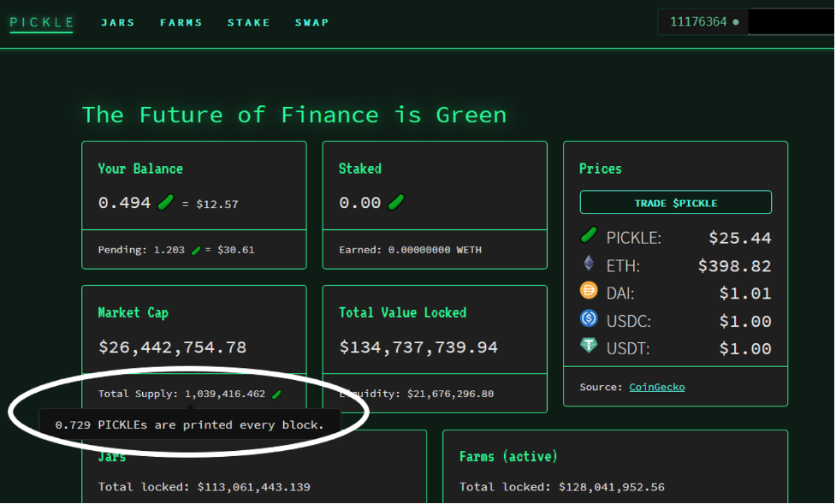Click the balance amount 0.494
Image resolution: width=836 pixels, height=504 pixels.
124,203
